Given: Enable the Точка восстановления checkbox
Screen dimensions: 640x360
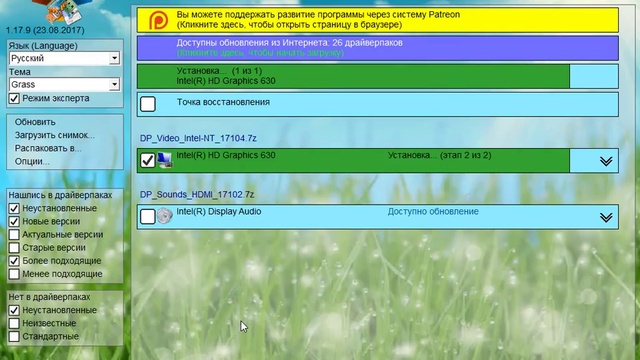Looking at the screenshot, I should (148, 104).
